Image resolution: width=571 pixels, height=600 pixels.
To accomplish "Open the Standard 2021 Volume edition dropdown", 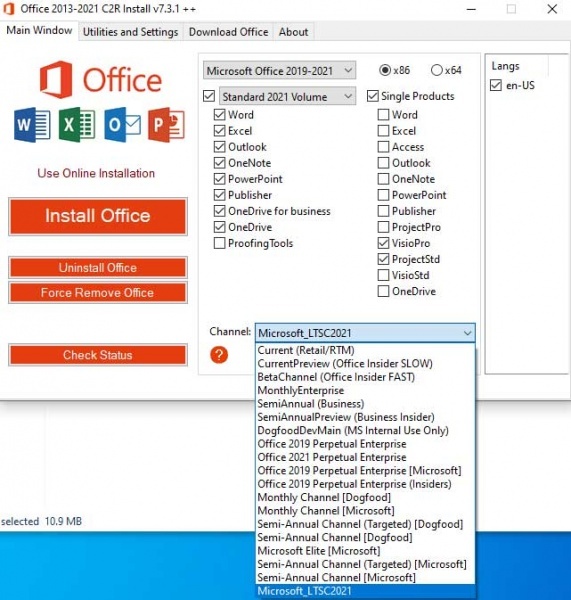I will point(287,96).
